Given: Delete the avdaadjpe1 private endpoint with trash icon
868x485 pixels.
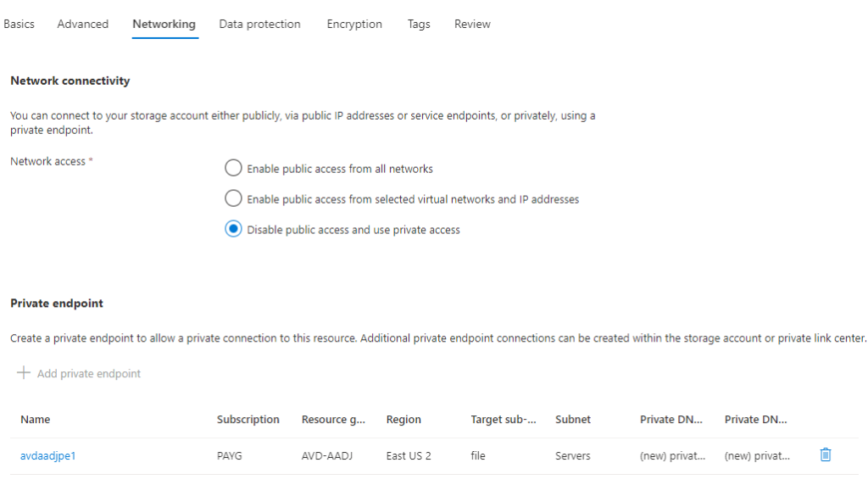Looking at the screenshot, I should 826,455.
